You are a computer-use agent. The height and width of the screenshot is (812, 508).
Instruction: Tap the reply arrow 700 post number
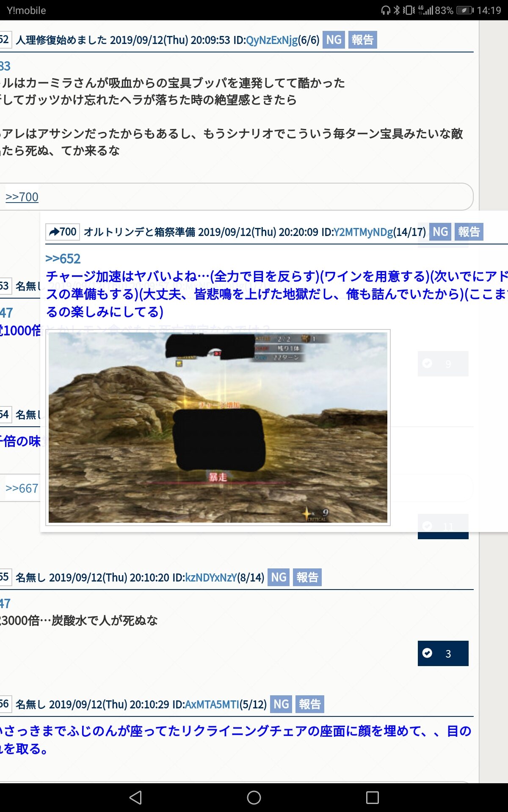[x=63, y=232]
